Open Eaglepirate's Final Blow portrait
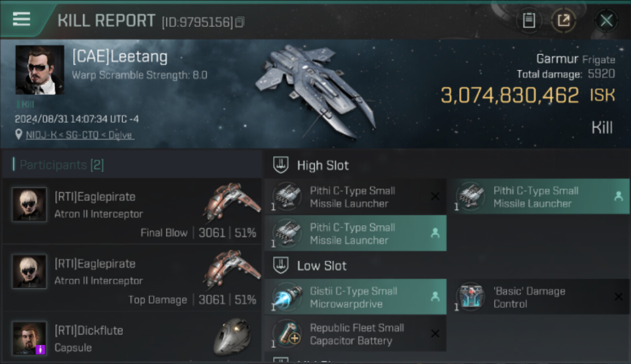The image size is (631, 364). coord(30,204)
